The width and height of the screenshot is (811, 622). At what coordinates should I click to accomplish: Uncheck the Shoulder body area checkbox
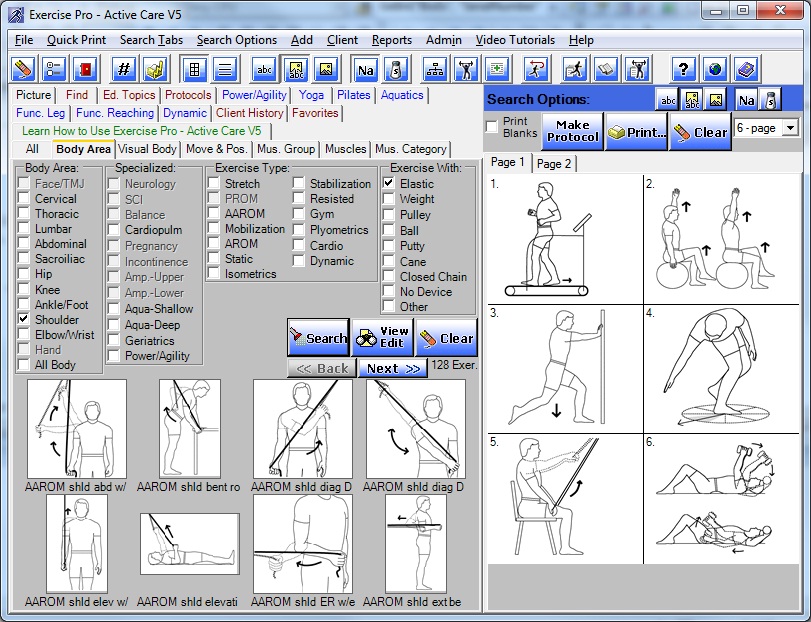pos(24,319)
